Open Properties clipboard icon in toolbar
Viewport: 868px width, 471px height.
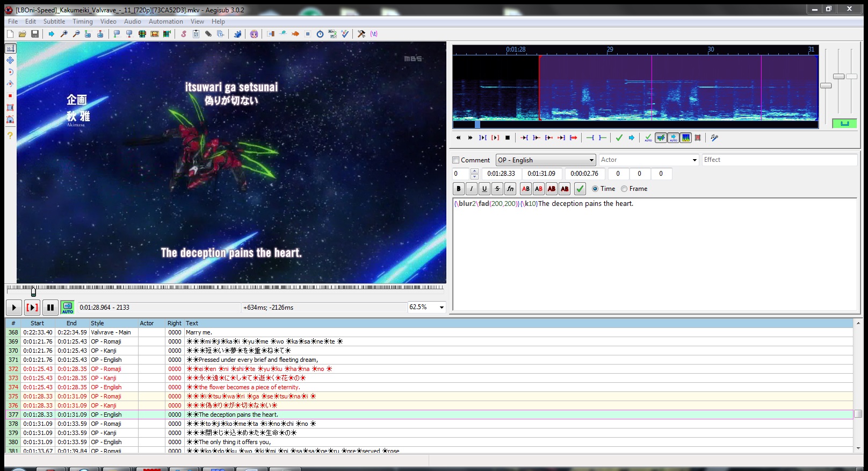pyautogui.click(x=196, y=34)
